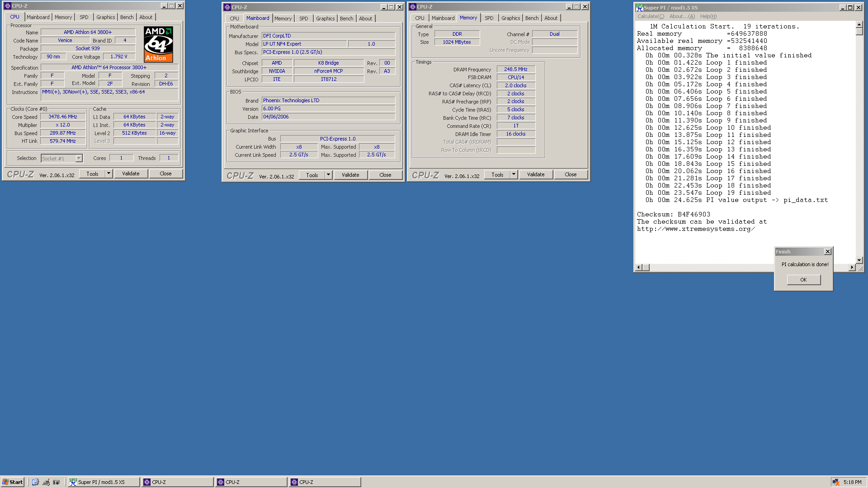Click the title bar icon of the Mainboard CPU-Z window
Viewport: 868px width, 488px height.
tap(227, 7)
